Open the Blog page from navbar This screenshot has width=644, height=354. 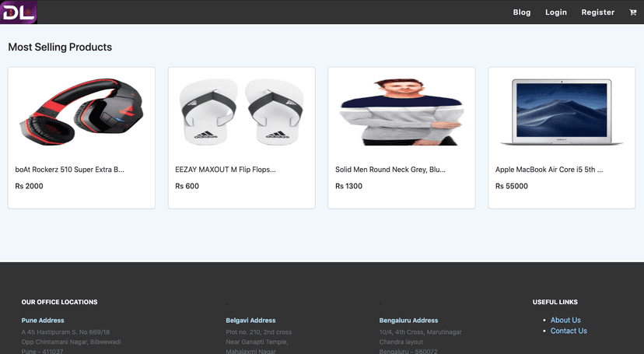pyautogui.click(x=522, y=12)
